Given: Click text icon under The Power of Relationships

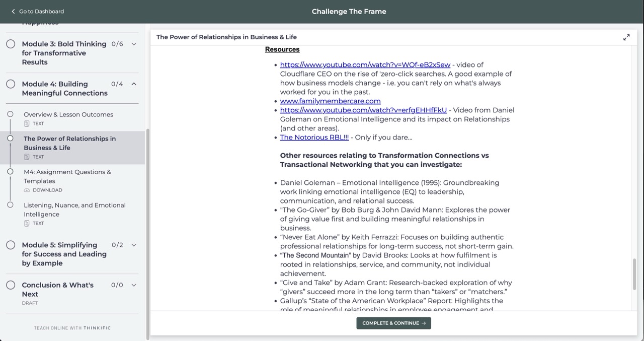Looking at the screenshot, I should (27, 157).
